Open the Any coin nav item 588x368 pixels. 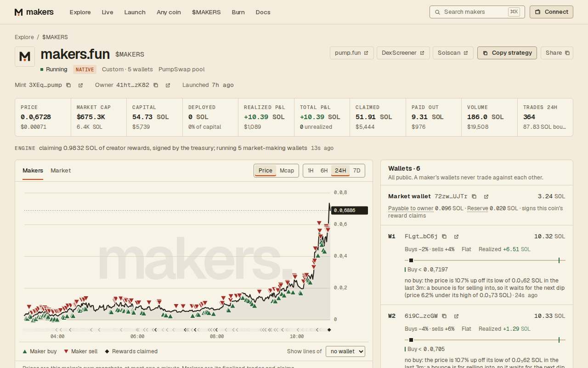click(169, 12)
